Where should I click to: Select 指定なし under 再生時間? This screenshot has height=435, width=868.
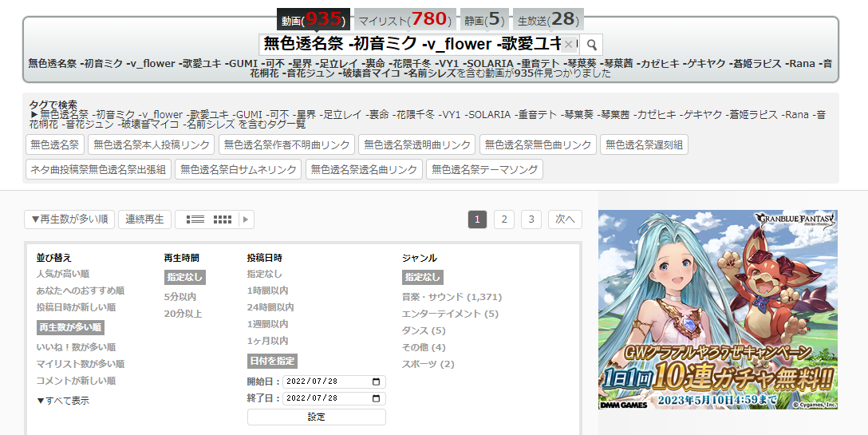click(184, 277)
